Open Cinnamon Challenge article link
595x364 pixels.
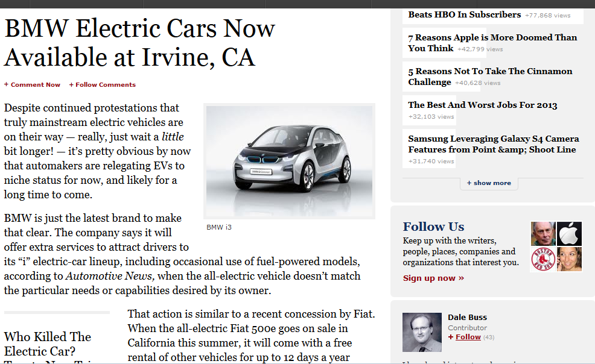pyautogui.click(x=490, y=77)
